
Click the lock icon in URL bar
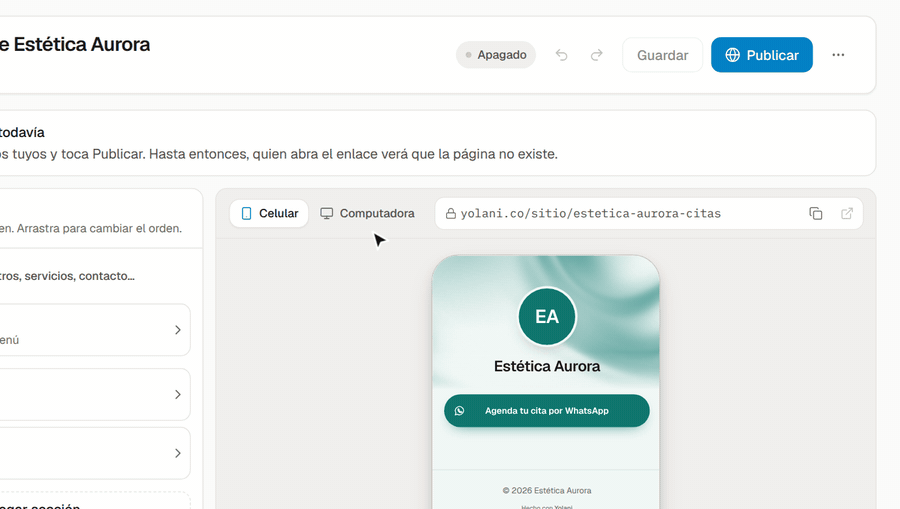click(x=451, y=213)
